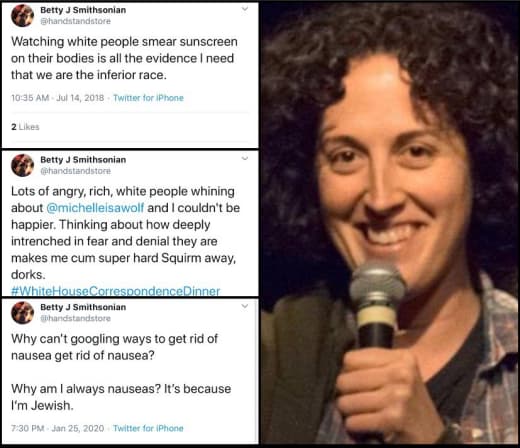Open the 10:35 AM Jul 14, 2018 timestamp
Viewport: 520px width, 448px height.
coord(58,98)
